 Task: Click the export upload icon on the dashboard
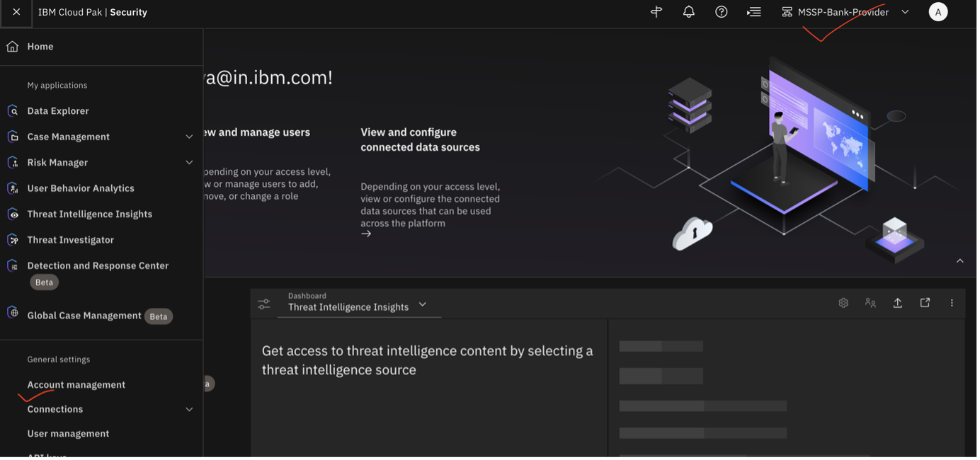point(897,302)
